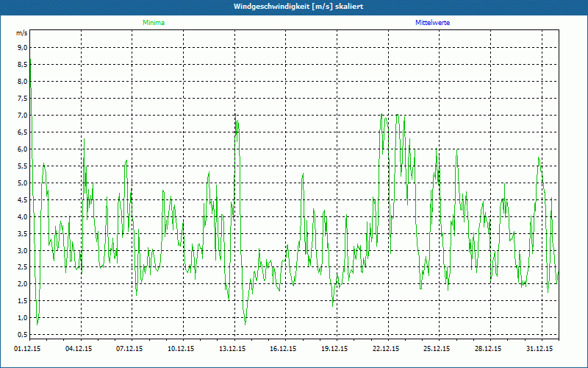Screen dimensions: 588x368
Task: Click the 6,0 y-axis value
Action: coord(23,149)
